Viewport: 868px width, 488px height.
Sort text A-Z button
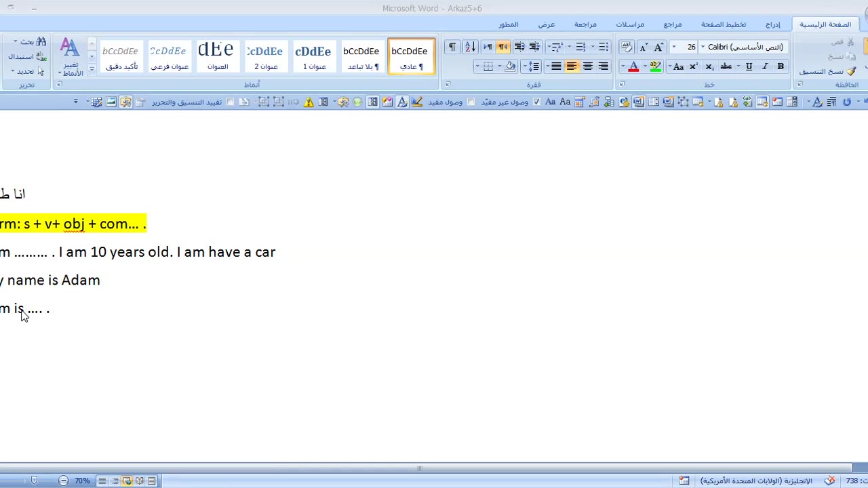(x=470, y=47)
